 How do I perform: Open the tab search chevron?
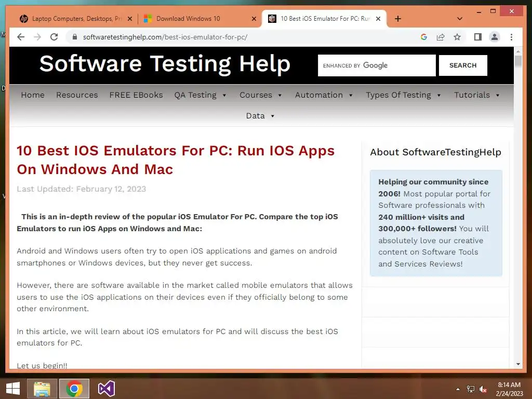click(460, 19)
